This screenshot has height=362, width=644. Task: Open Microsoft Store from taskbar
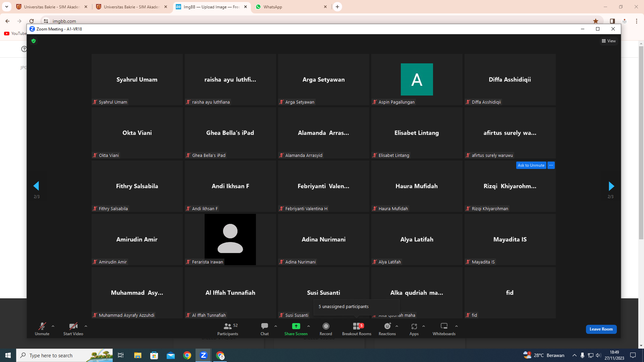(154, 355)
